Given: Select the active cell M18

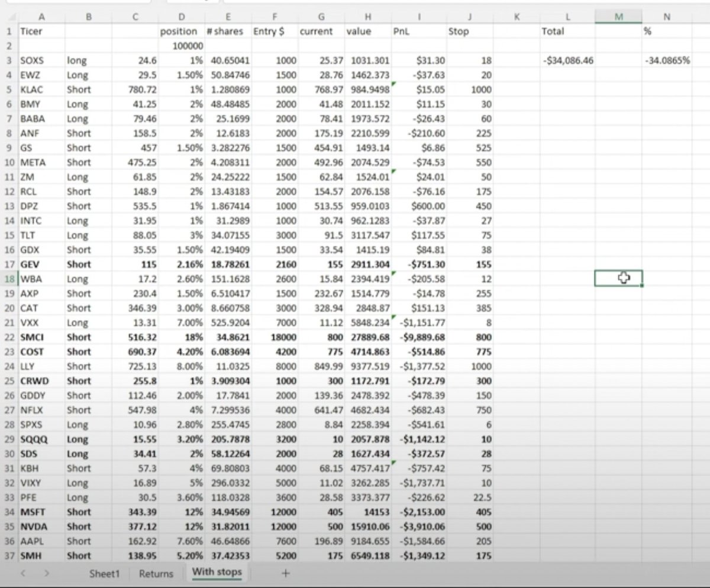Looking at the screenshot, I should tap(618, 279).
